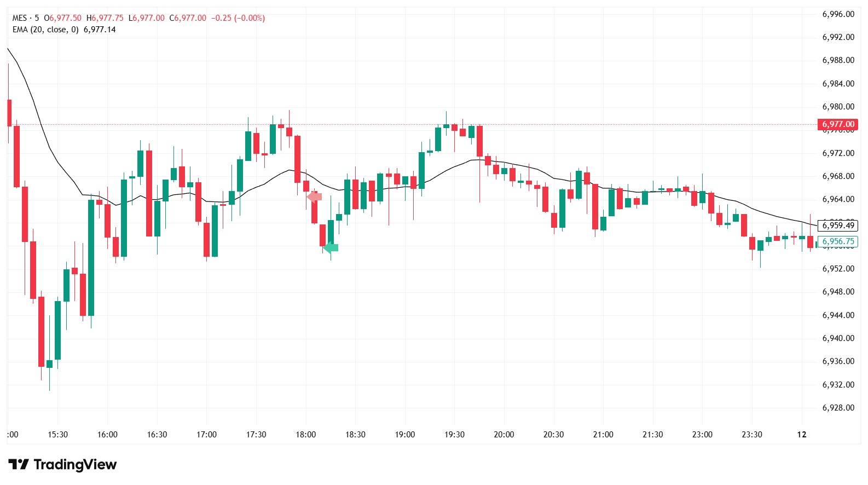This screenshot has width=868, height=485.
Task: Click the 6,940.00 price scale label
Action: [838, 338]
